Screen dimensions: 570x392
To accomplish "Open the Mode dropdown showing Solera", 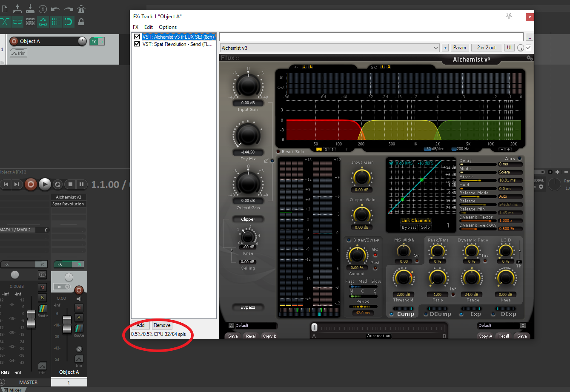I will [510, 172].
